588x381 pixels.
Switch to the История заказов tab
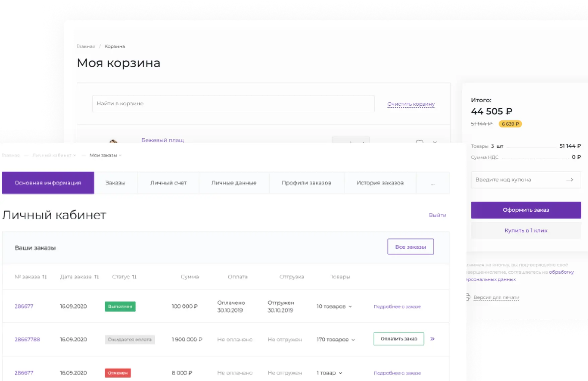(380, 183)
